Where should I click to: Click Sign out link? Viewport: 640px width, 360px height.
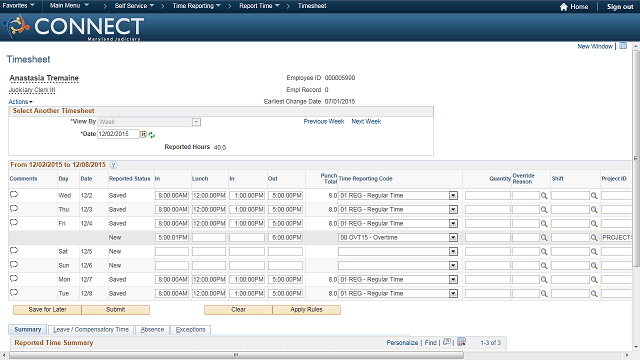pos(620,7)
